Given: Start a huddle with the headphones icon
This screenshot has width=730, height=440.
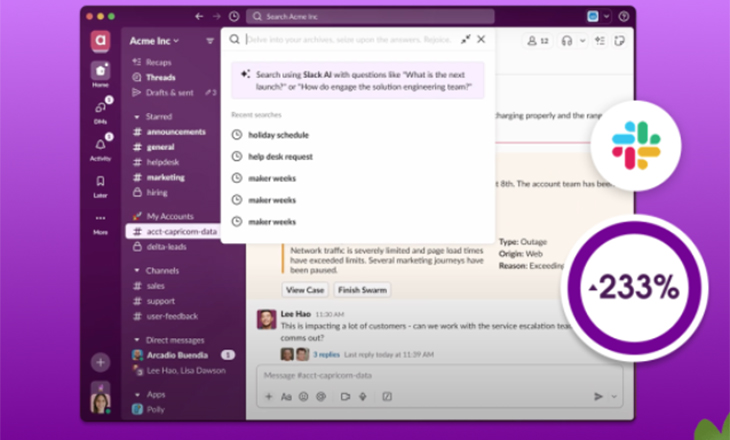Looking at the screenshot, I should 567,41.
